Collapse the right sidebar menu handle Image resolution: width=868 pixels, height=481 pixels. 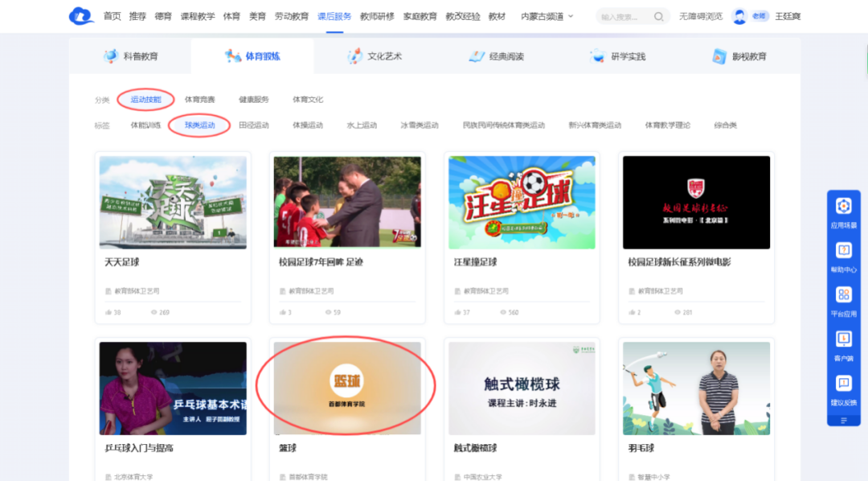844,421
